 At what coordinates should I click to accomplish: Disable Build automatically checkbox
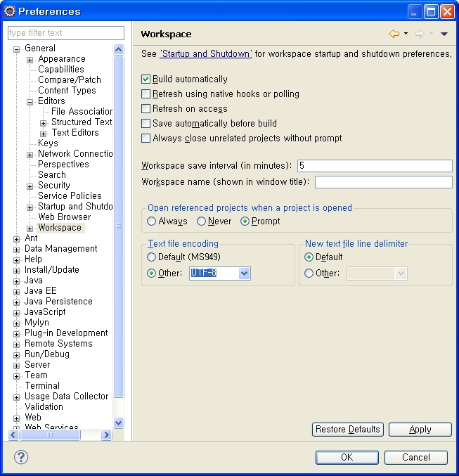[x=146, y=79]
